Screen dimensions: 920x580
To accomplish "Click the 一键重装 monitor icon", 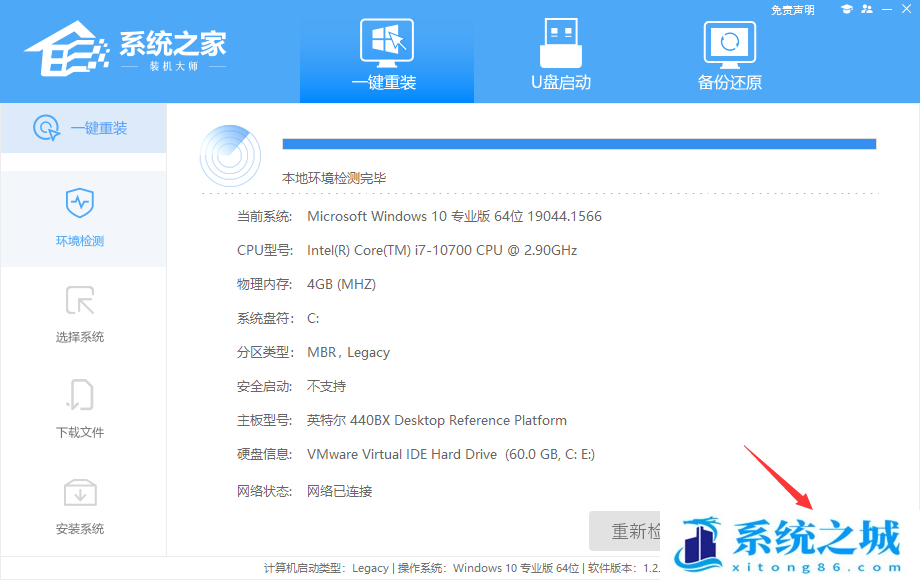I will pos(387,42).
